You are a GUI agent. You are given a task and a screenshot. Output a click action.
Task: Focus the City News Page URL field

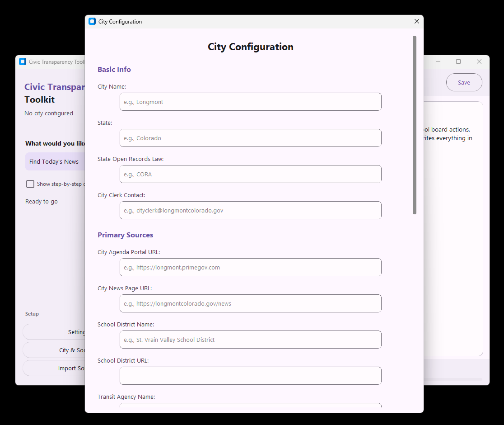point(251,303)
